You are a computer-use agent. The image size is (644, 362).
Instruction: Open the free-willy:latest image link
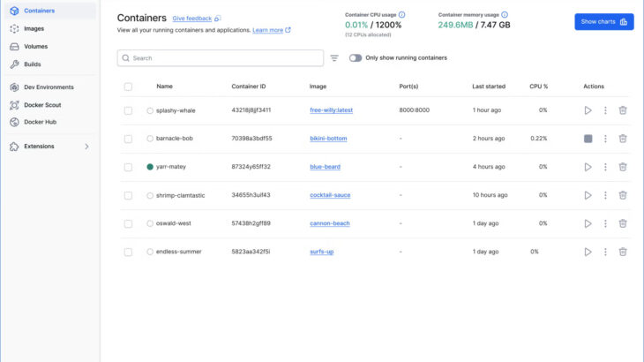pos(331,110)
